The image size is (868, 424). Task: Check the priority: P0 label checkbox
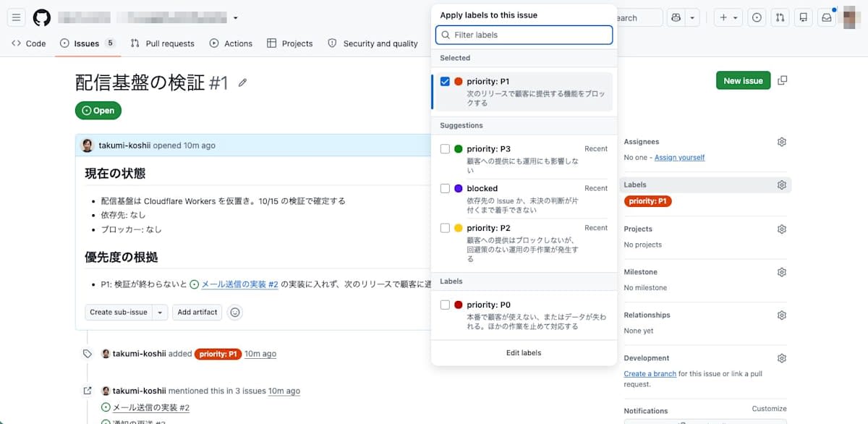[x=445, y=305]
